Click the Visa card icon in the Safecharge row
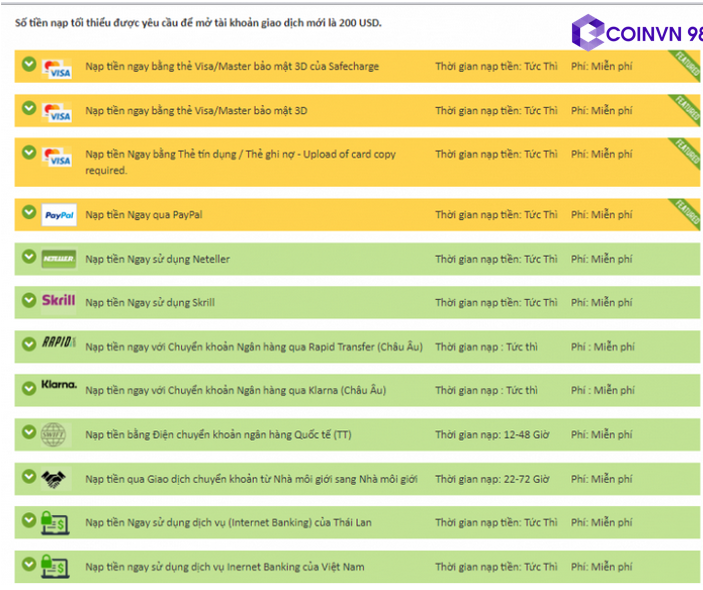The width and height of the screenshot is (703, 590). point(58,69)
